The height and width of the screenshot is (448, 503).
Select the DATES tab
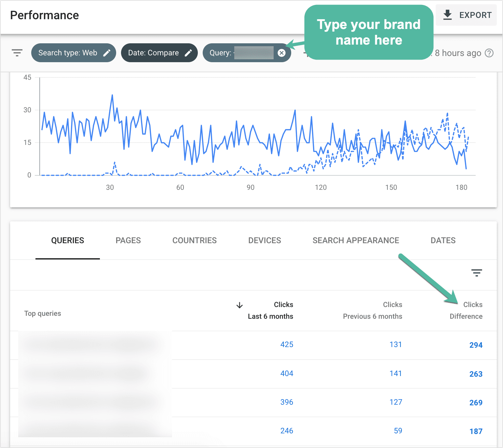pyautogui.click(x=443, y=240)
